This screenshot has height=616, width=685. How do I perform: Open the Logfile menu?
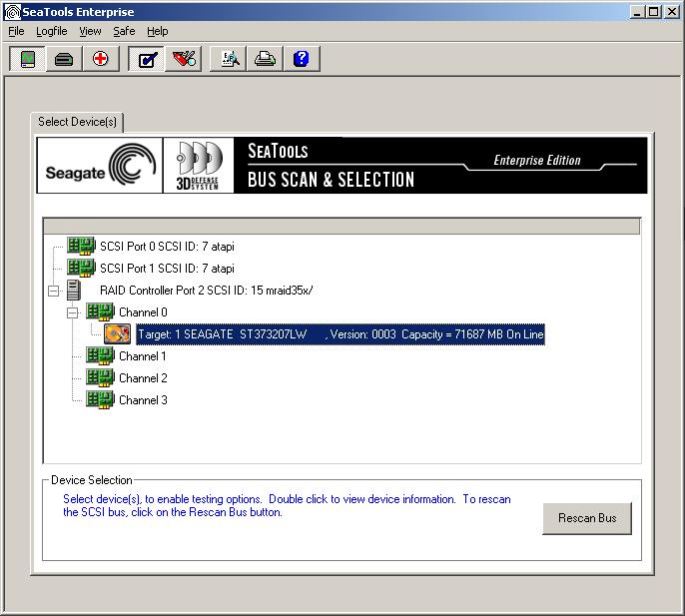(51, 31)
